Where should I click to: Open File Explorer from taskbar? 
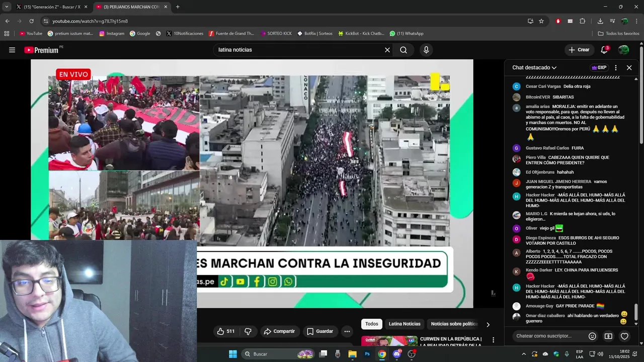pos(352,354)
